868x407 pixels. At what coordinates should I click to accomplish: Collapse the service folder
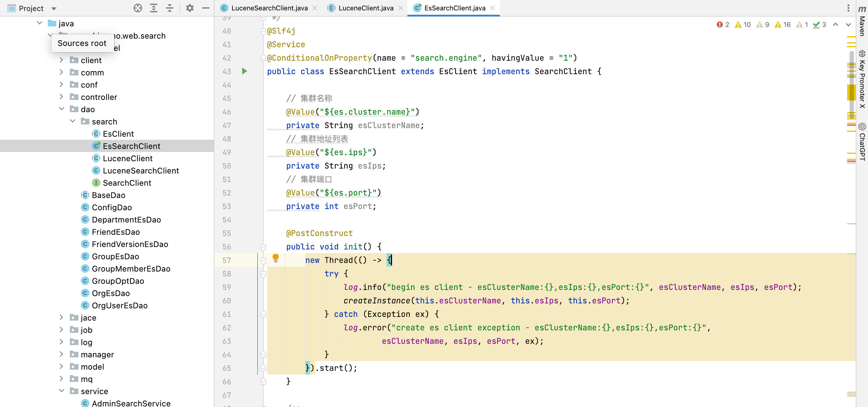[x=61, y=391]
